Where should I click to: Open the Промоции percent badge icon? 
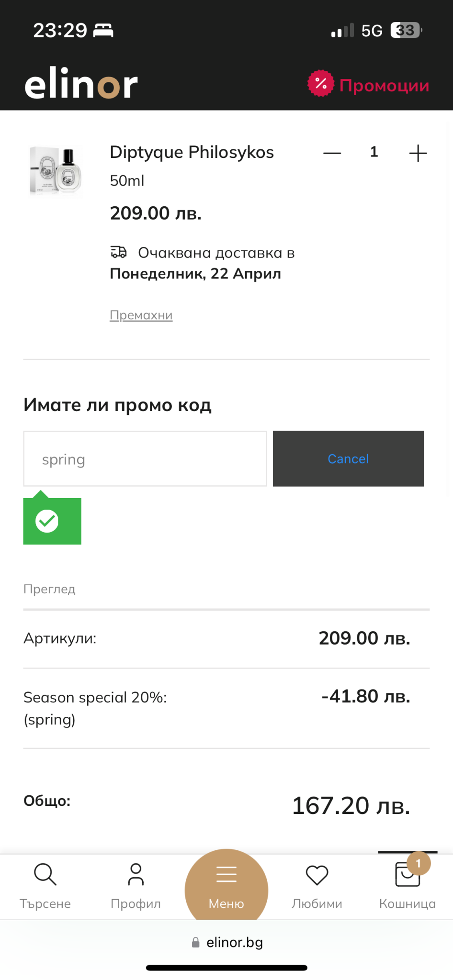pyautogui.click(x=320, y=84)
